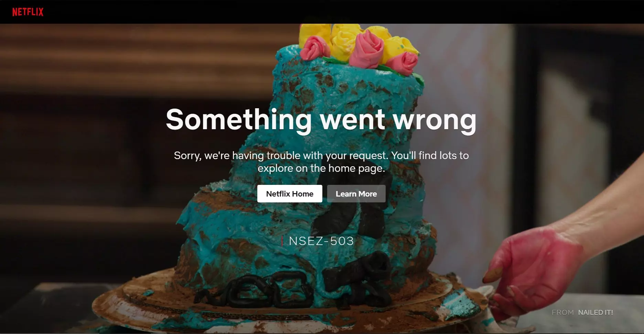Click the red Netflix logo
Image resolution: width=644 pixels, height=334 pixels.
28,12
